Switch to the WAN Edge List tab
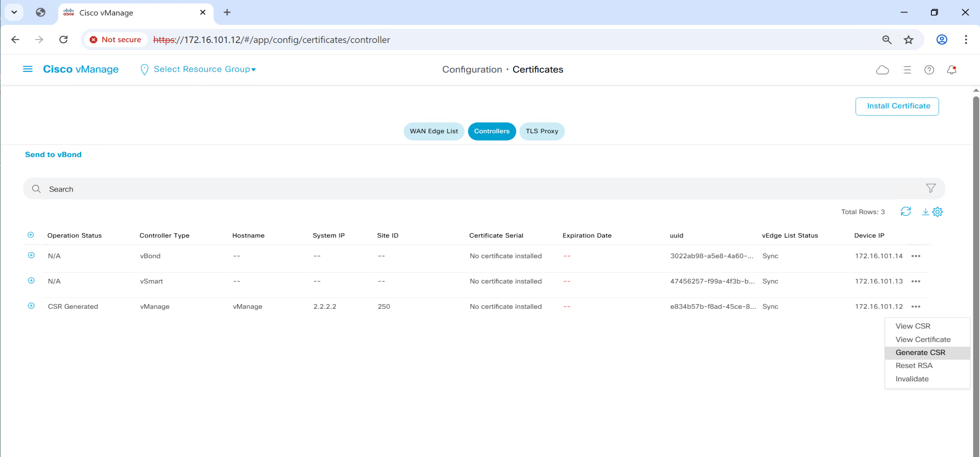Viewport: 980px width, 457px height. coord(434,131)
